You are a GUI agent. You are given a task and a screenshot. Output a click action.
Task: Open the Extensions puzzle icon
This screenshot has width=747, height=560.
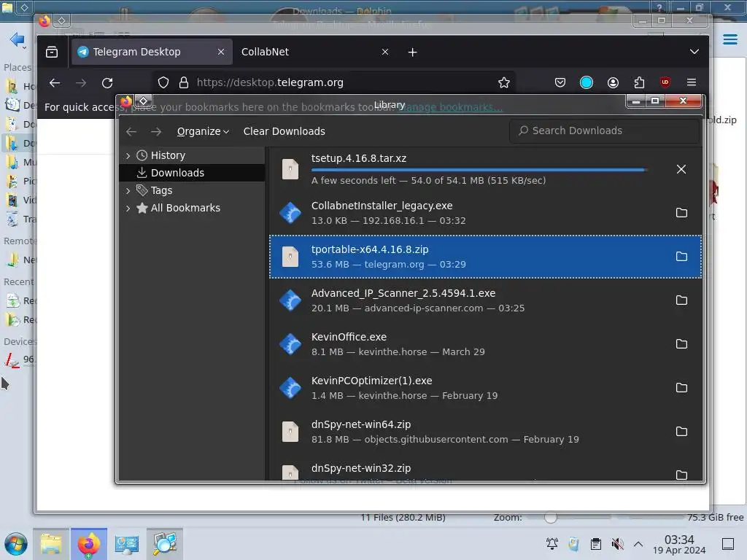click(639, 82)
